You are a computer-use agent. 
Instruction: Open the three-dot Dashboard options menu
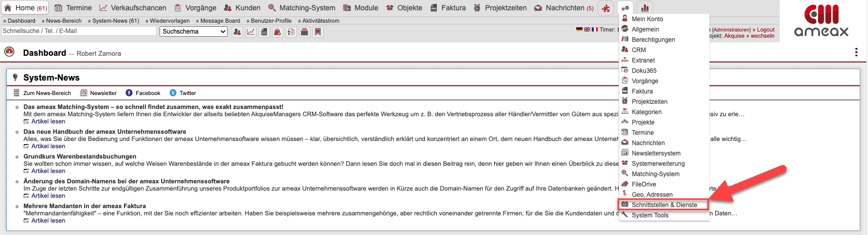[x=856, y=52]
